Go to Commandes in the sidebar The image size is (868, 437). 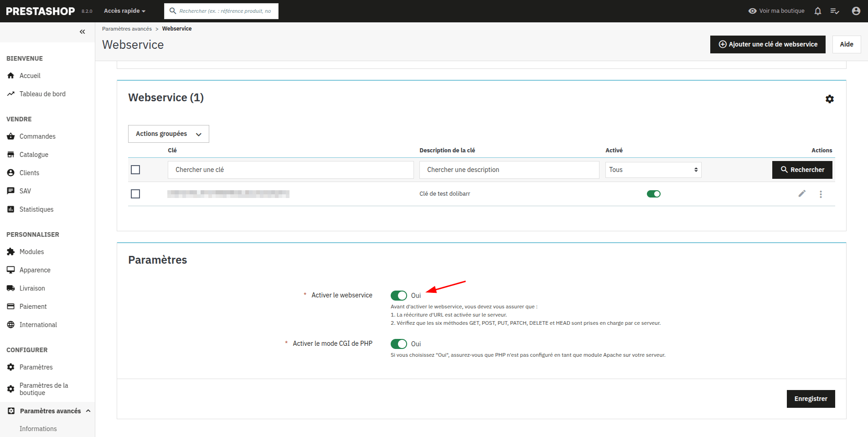point(37,136)
